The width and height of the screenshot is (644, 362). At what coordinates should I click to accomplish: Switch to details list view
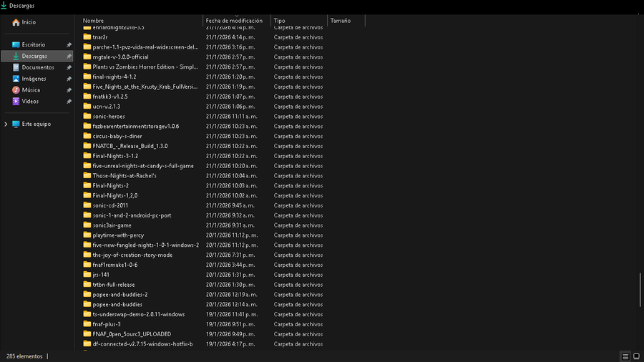click(x=625, y=356)
